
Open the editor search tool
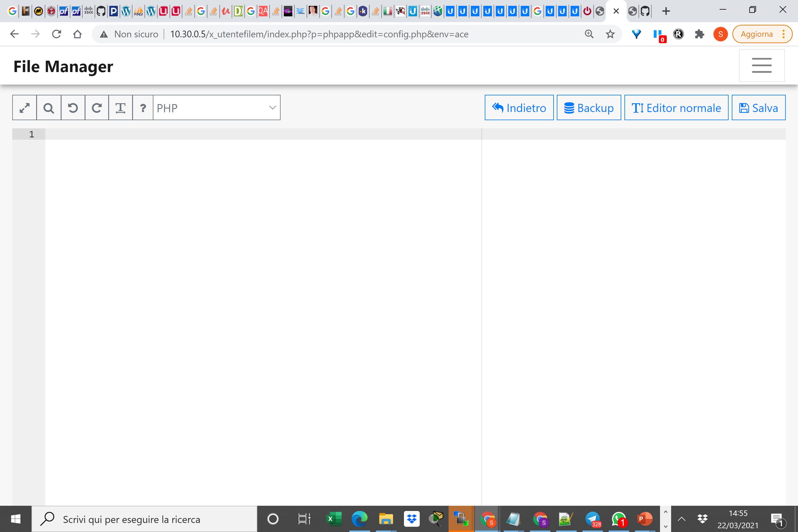tap(48, 108)
